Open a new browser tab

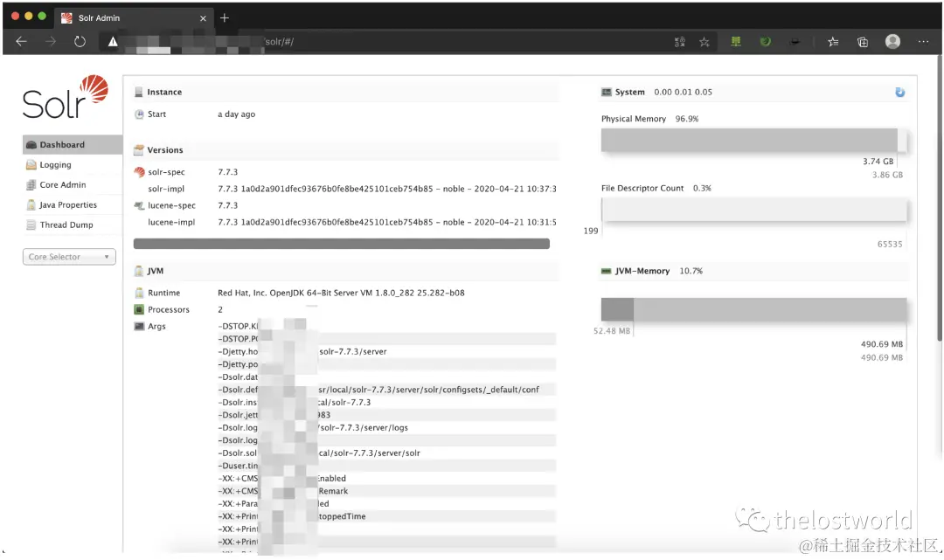225,18
